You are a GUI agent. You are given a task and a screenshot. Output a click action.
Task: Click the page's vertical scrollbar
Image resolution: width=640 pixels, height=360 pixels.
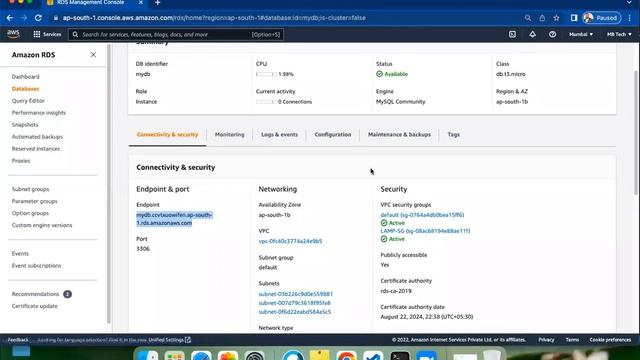(x=636, y=132)
